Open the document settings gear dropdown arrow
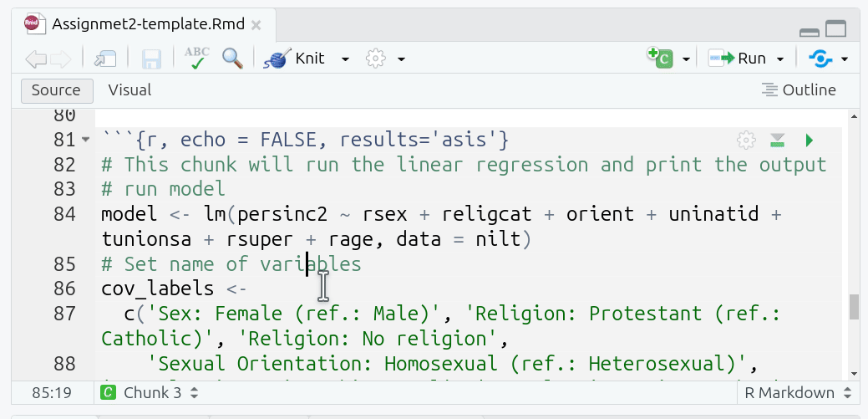The image size is (868, 419). pos(401,59)
